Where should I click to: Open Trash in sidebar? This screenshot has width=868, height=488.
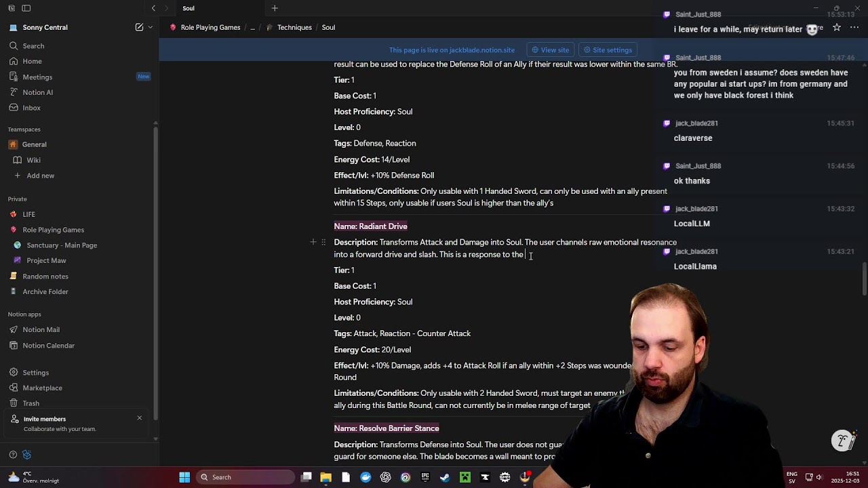point(31,403)
